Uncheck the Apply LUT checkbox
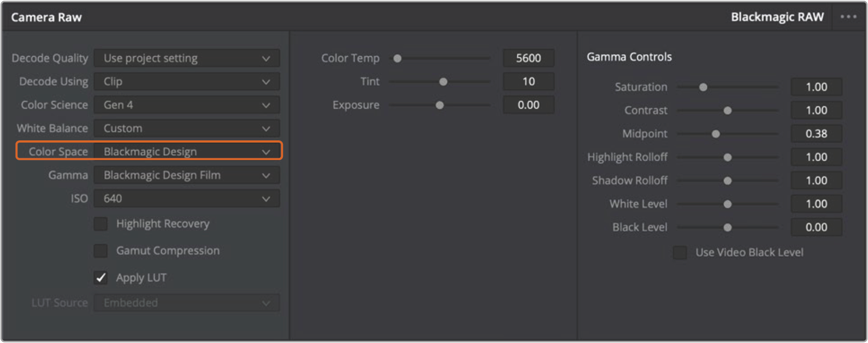868x343 pixels. (x=101, y=278)
